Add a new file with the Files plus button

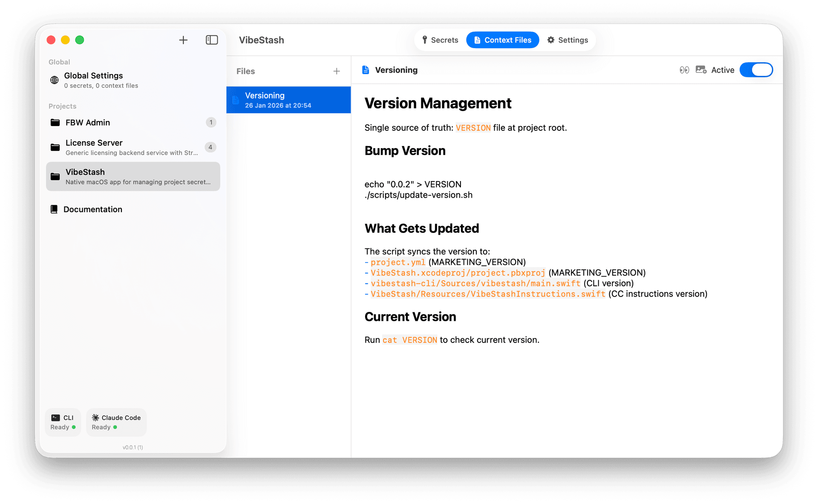point(337,71)
